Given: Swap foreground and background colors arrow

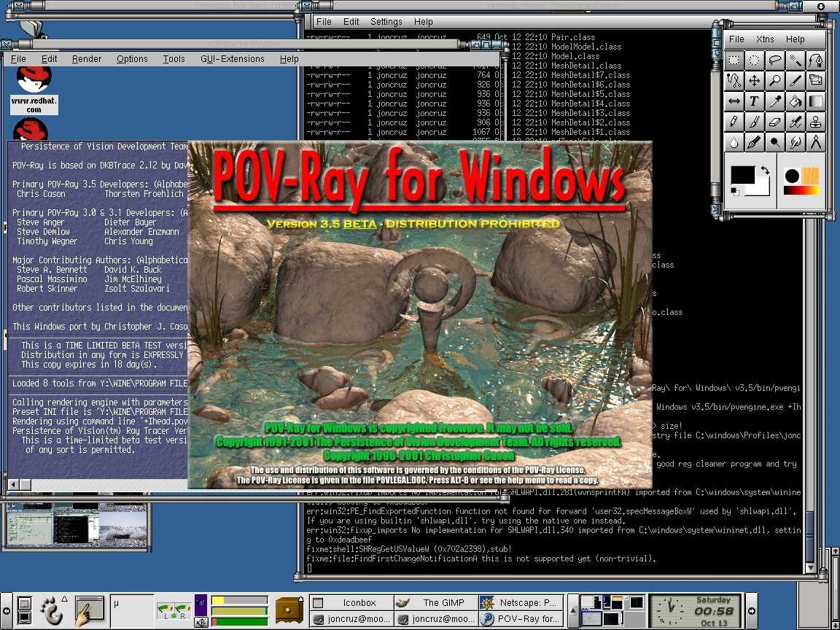Looking at the screenshot, I should [764, 171].
